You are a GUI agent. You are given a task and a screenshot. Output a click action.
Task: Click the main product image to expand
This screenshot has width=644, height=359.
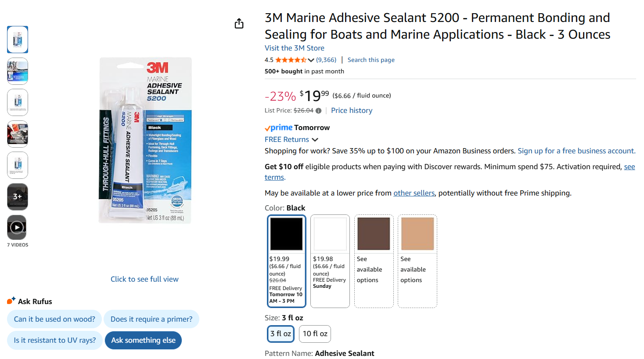click(x=145, y=140)
